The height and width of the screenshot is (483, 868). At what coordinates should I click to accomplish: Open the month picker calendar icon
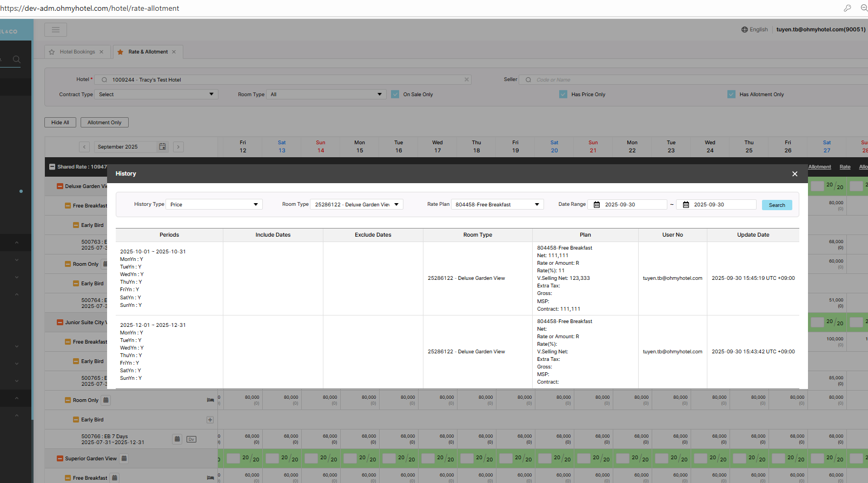(x=162, y=147)
